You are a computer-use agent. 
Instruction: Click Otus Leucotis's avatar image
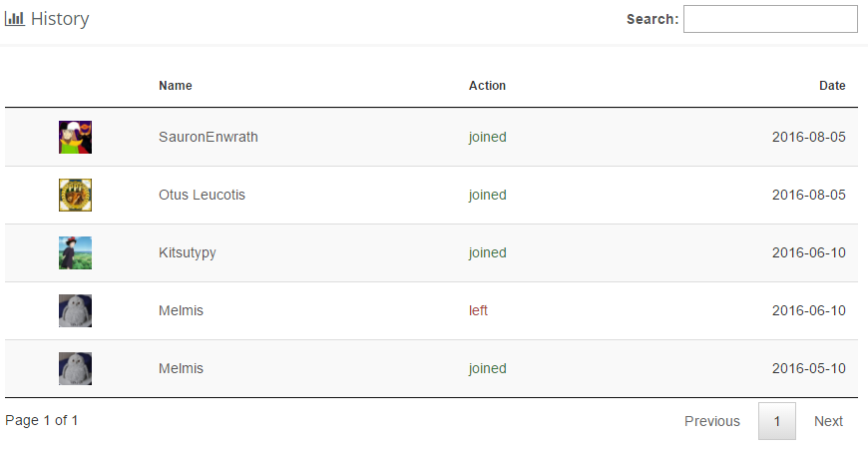76,195
